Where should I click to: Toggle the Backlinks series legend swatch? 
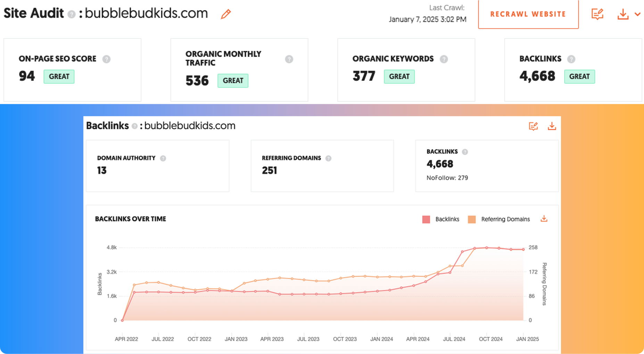click(426, 219)
